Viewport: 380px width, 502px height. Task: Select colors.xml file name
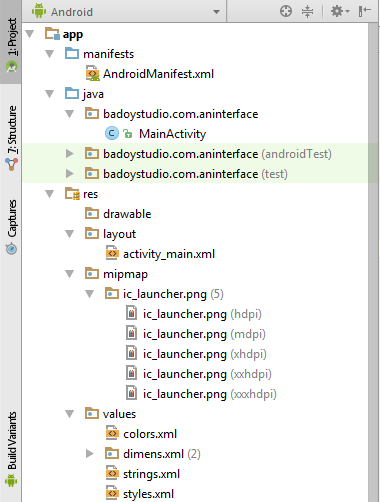click(150, 434)
